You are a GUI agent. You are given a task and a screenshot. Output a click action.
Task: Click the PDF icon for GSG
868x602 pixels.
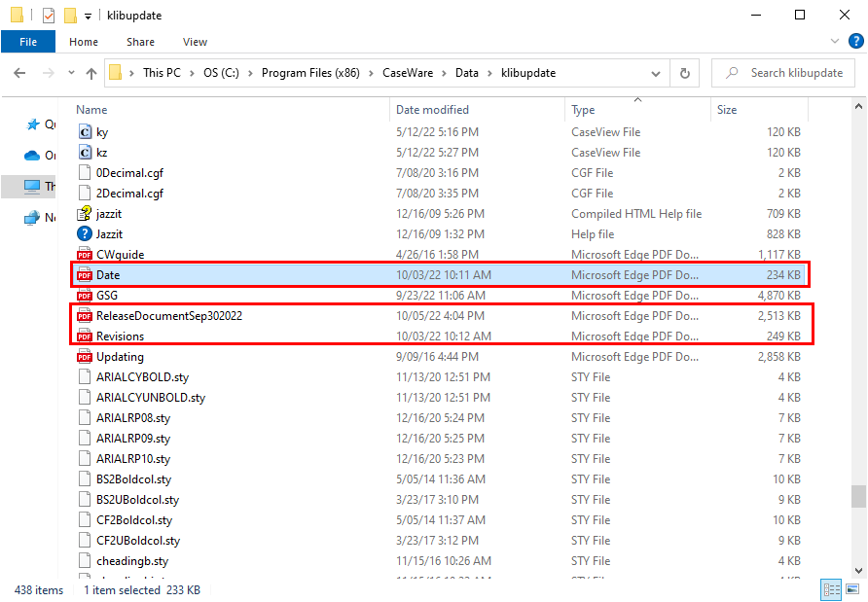[85, 296]
